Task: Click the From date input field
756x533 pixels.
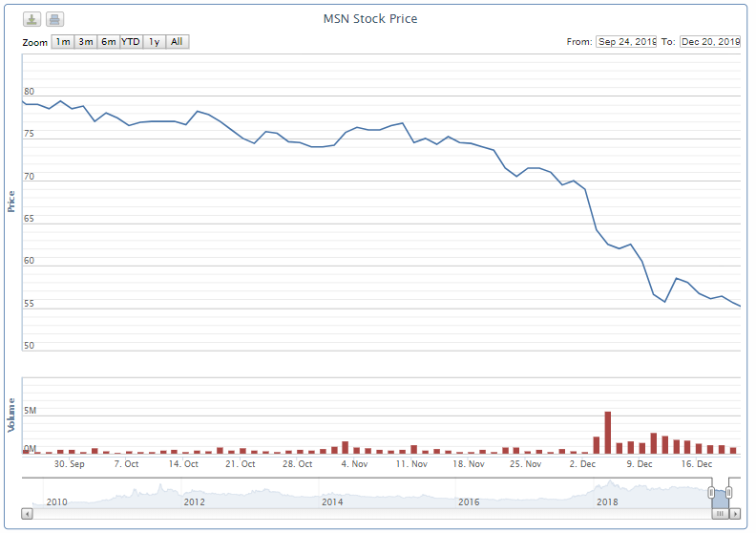Action: click(x=626, y=42)
